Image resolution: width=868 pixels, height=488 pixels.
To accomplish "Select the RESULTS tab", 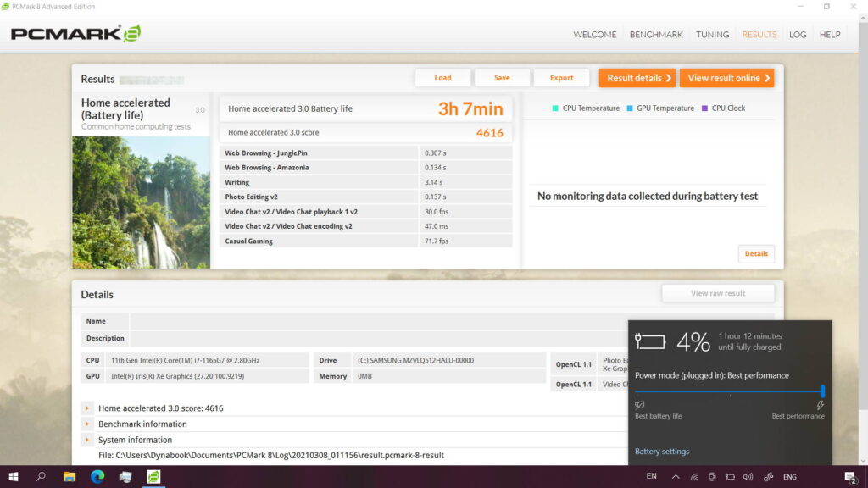I will [759, 34].
